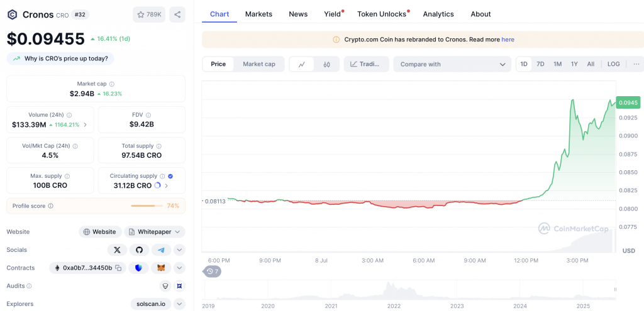The width and height of the screenshot is (644, 311).
Task: Switch to the Markets tab
Action: [x=258, y=14]
